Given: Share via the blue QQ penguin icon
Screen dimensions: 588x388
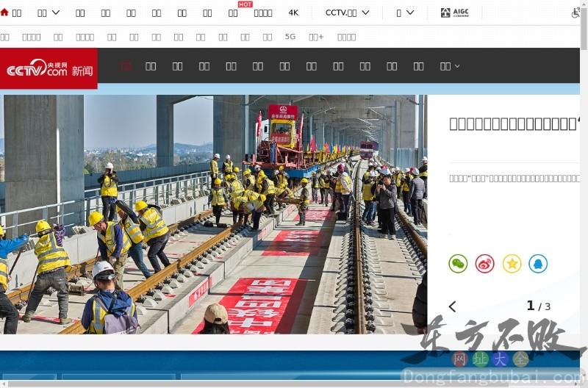Looking at the screenshot, I should click(538, 264).
